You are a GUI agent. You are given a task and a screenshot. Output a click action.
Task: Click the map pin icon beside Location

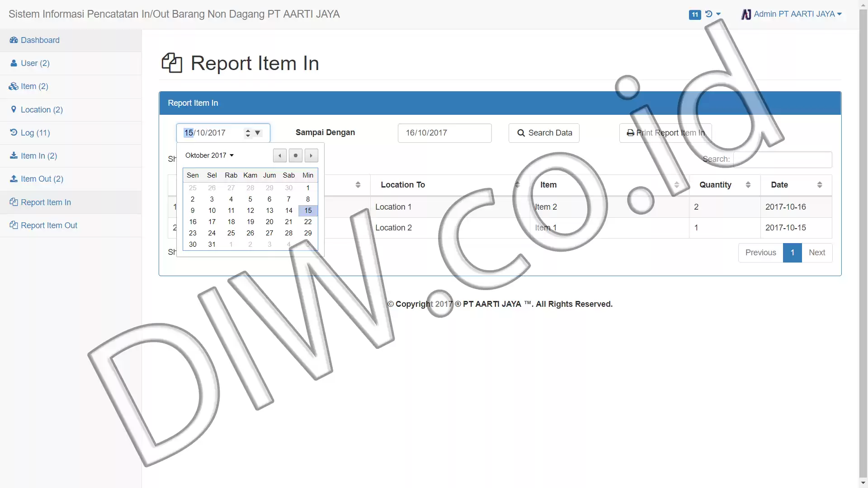14,109
